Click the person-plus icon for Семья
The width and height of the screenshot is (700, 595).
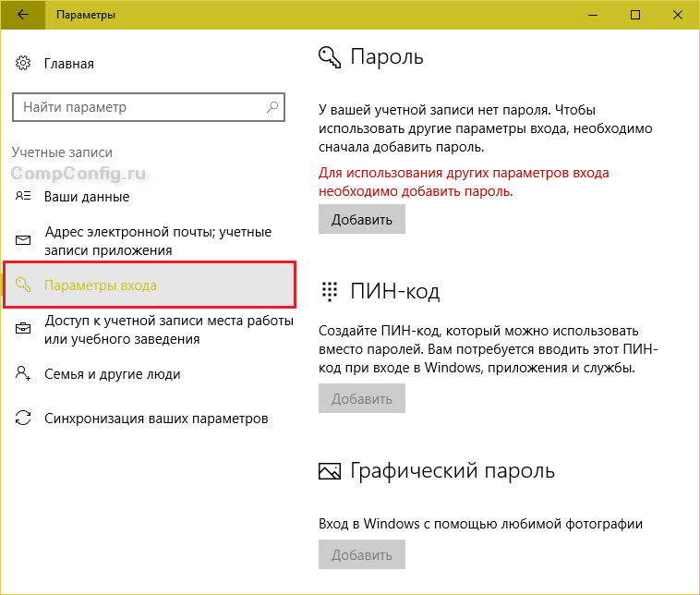[x=23, y=373]
